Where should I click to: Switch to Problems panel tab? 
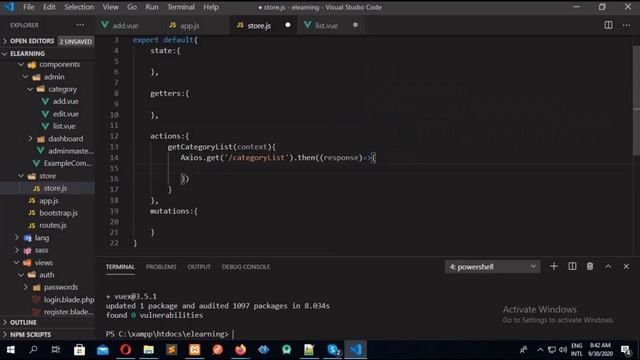161,267
